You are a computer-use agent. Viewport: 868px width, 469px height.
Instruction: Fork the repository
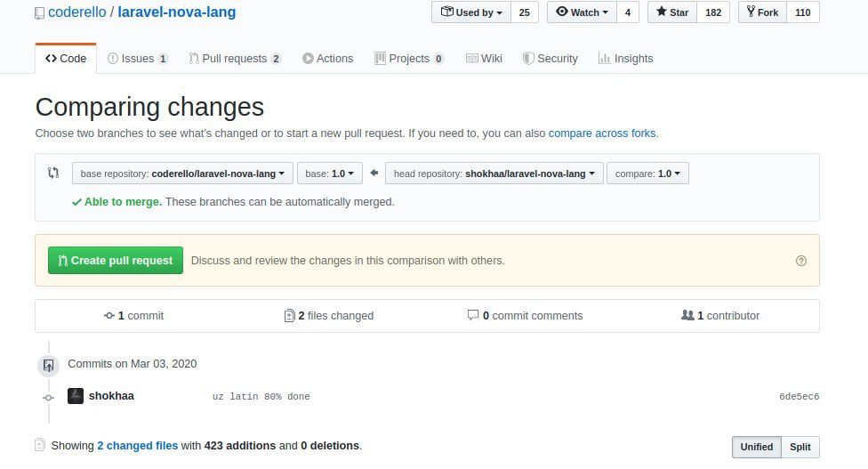coord(762,12)
